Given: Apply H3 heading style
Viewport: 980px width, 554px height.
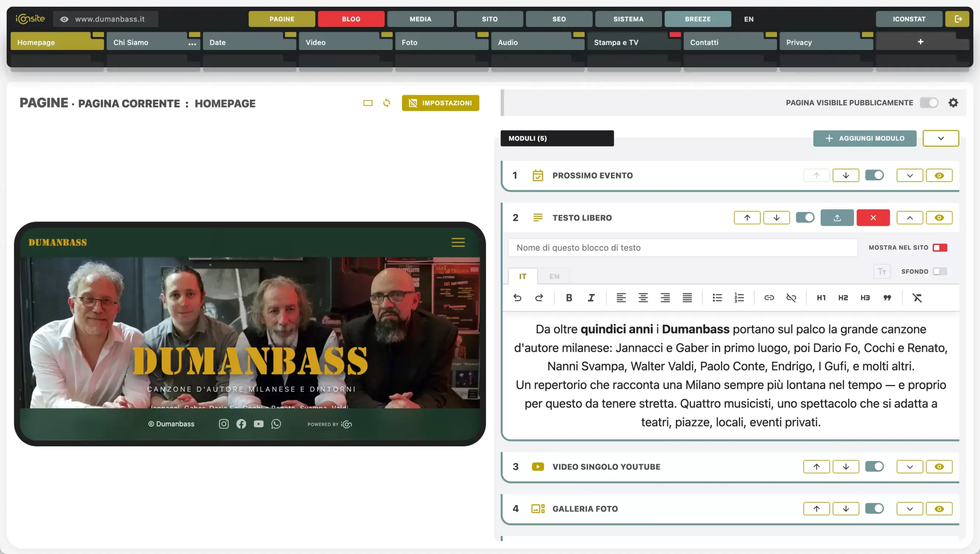Looking at the screenshot, I should tap(865, 298).
